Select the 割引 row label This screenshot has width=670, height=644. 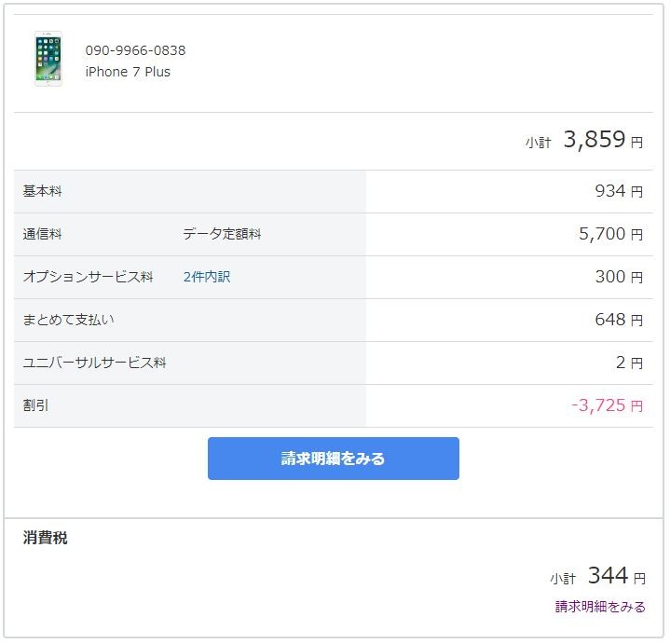pos(36,405)
